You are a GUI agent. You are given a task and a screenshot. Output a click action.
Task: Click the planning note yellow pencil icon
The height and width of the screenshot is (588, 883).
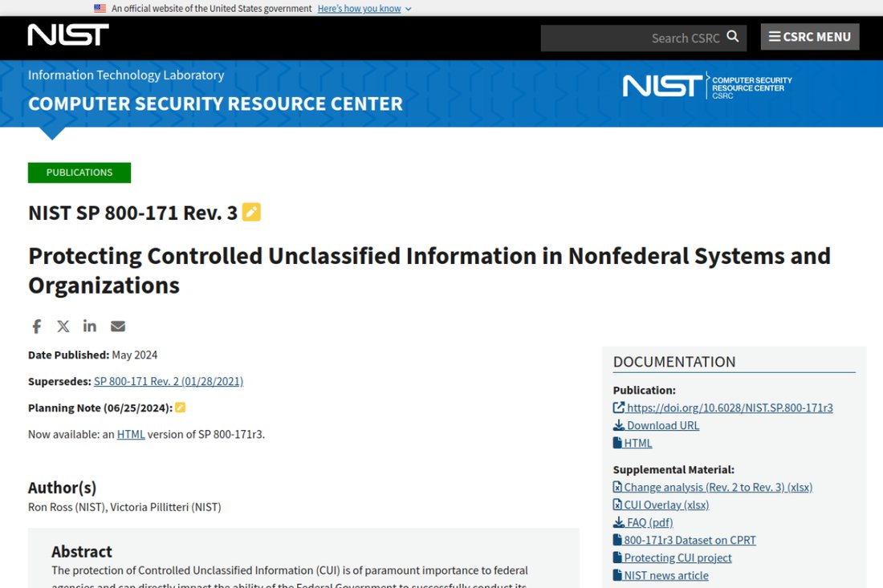coord(180,408)
